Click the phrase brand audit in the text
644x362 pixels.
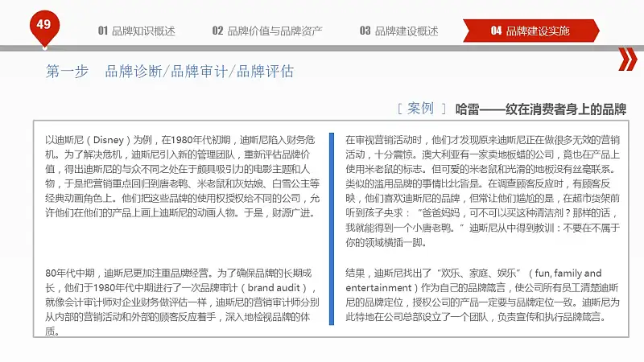point(274,288)
